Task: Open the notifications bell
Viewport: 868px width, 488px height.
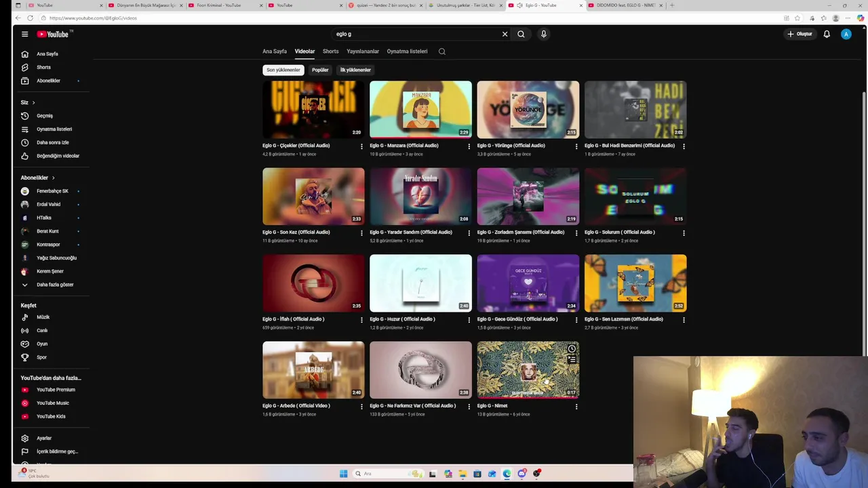Action: point(827,34)
